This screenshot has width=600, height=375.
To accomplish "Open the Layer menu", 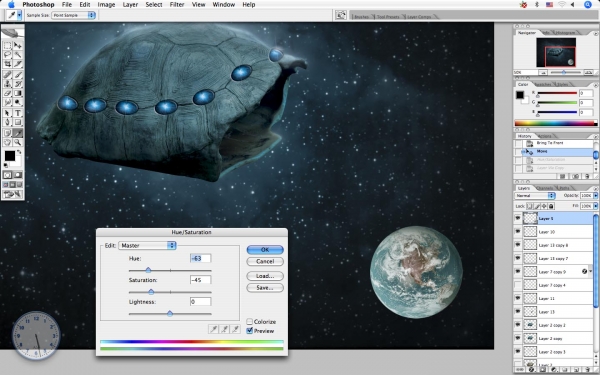I will [130, 5].
